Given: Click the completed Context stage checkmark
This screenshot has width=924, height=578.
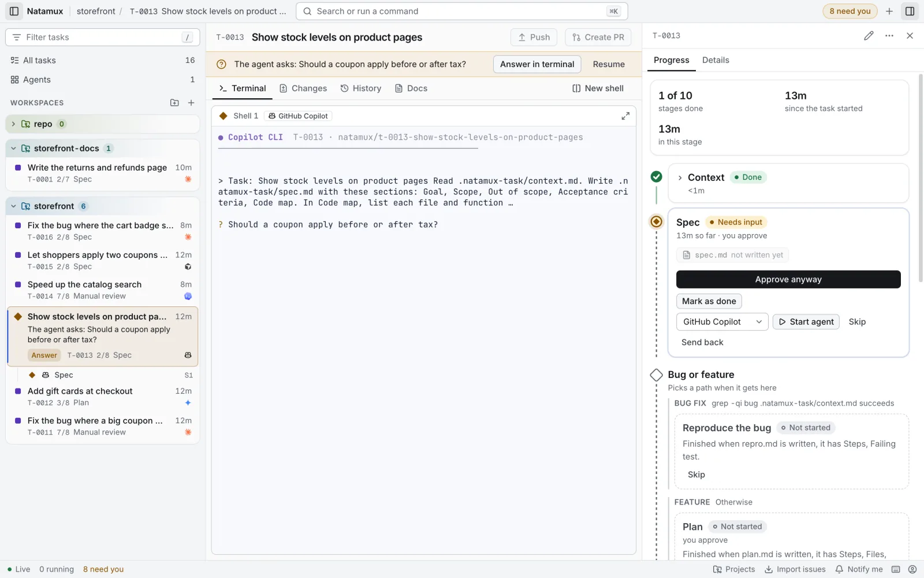Looking at the screenshot, I should pos(656,177).
